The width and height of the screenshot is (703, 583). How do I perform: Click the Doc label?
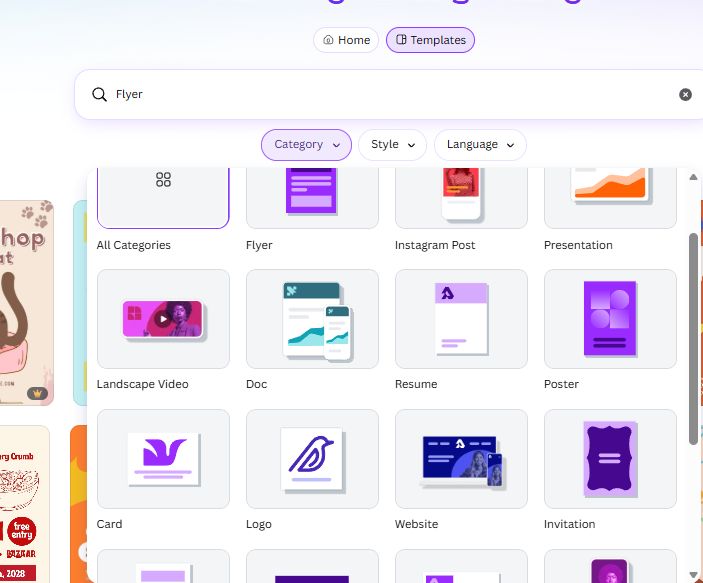256,384
